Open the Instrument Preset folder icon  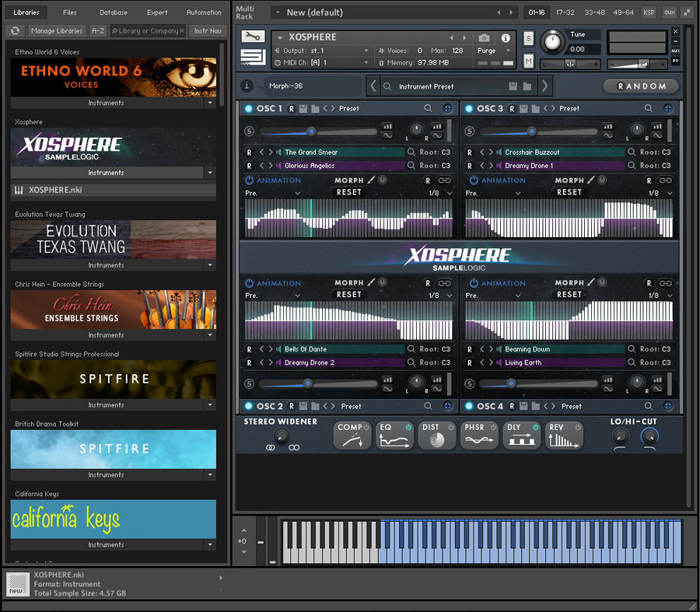527,86
